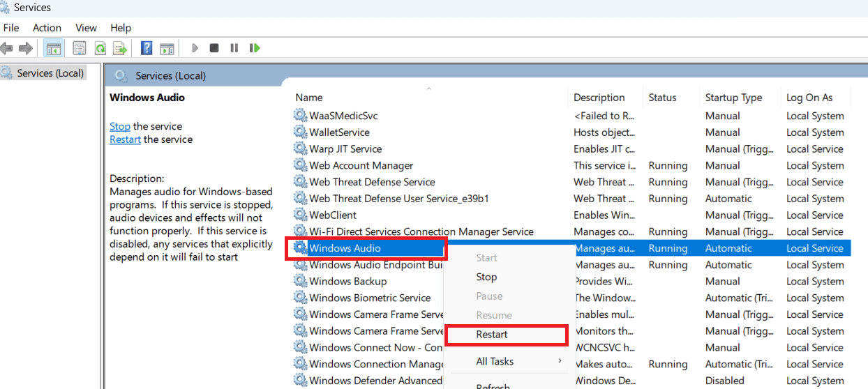Click Running status of Web Account Manager
868x389 pixels.
click(x=668, y=165)
